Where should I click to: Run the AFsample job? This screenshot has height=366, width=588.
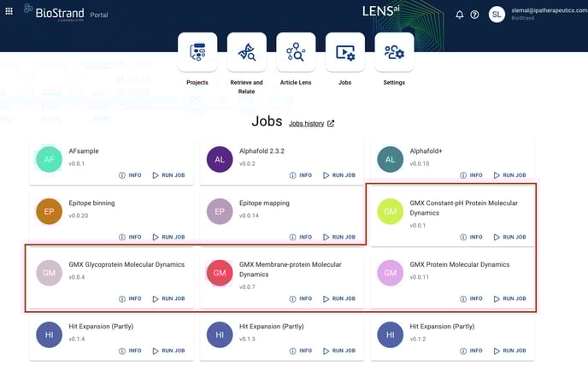[168, 175]
